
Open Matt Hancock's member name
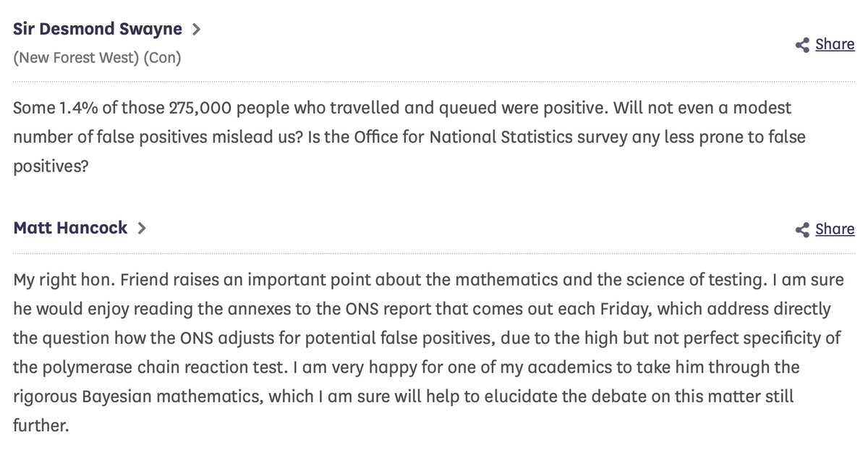click(x=70, y=227)
